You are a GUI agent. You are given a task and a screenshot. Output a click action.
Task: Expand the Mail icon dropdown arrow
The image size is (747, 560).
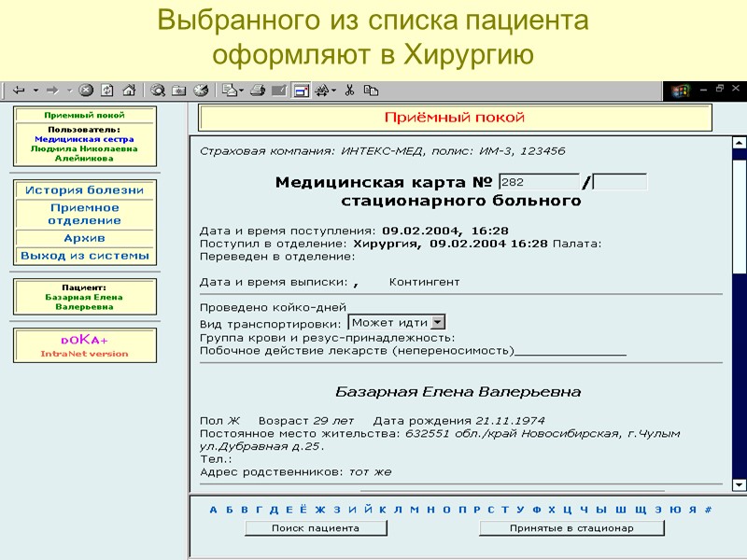coord(242,90)
